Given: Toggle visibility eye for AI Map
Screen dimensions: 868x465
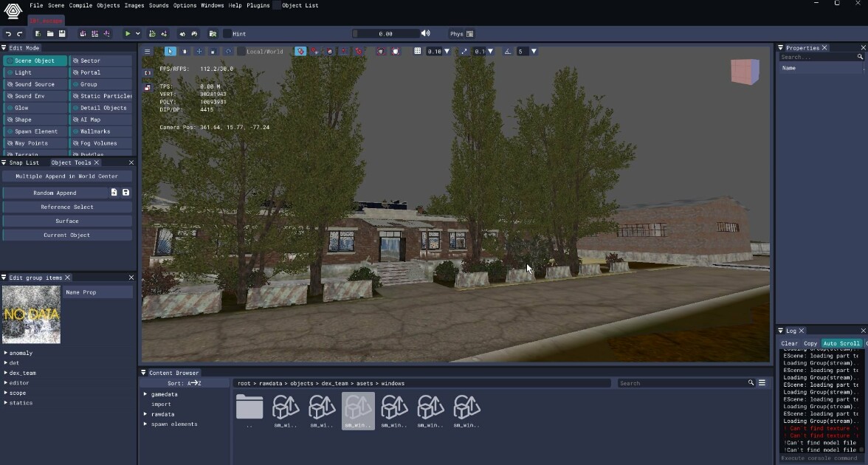Looking at the screenshot, I should point(75,120).
